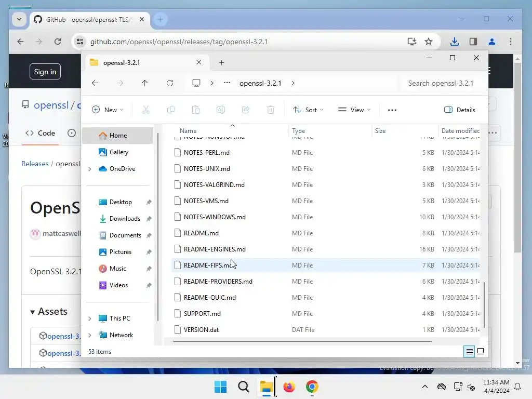Open Chrome downloads icon

pos(454,42)
